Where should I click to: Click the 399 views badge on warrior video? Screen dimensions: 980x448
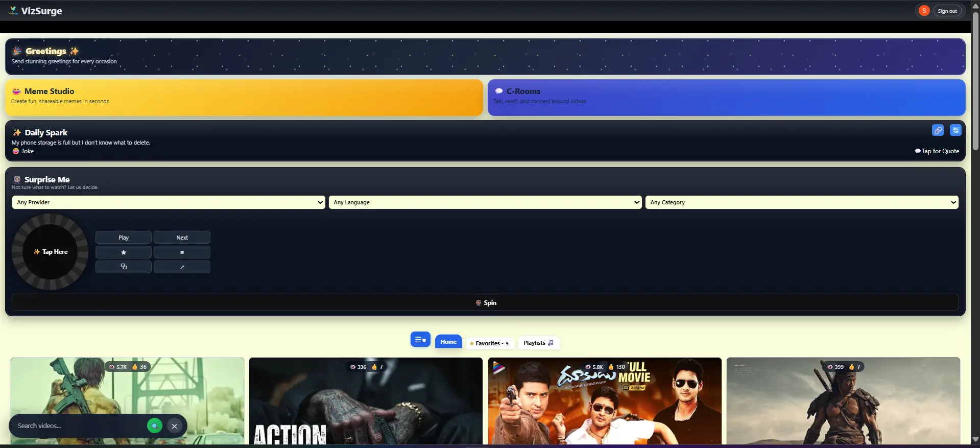click(835, 367)
